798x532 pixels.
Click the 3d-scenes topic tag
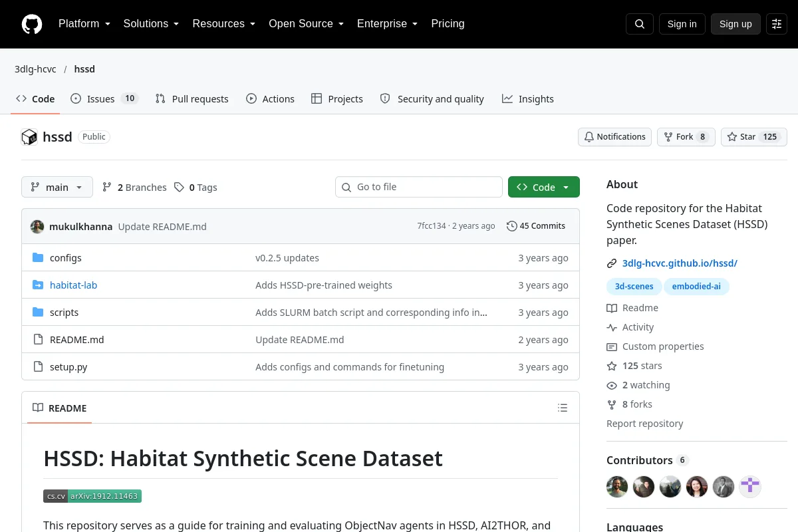pos(634,287)
